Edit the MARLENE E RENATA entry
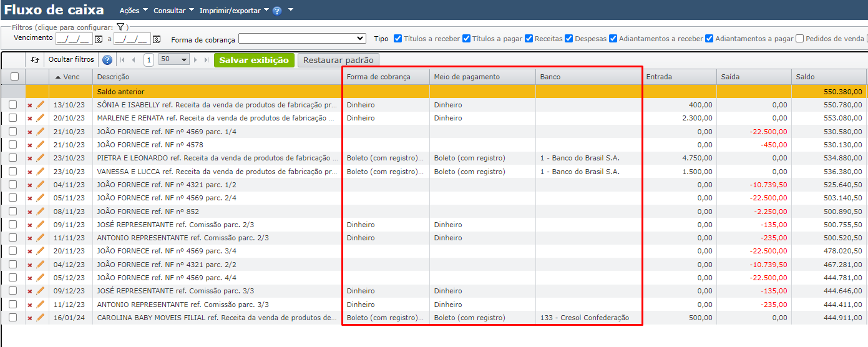The height and width of the screenshot is (347, 868). pos(40,118)
